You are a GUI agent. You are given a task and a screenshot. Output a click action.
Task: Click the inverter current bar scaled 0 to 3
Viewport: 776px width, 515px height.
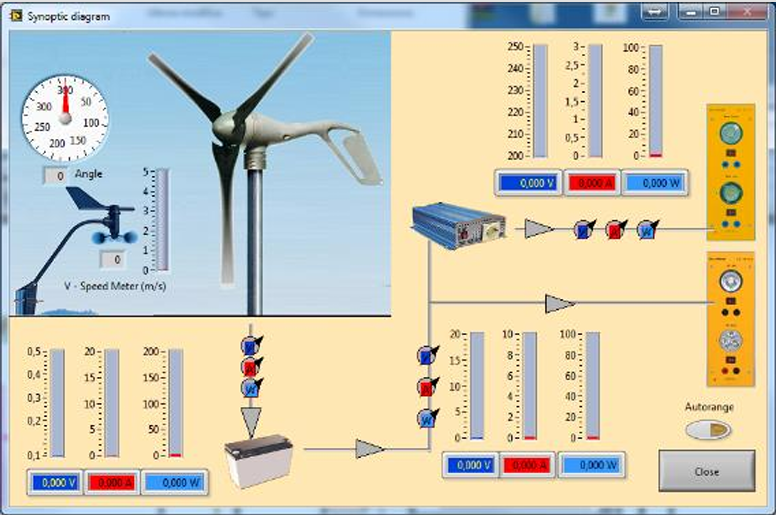point(595,101)
